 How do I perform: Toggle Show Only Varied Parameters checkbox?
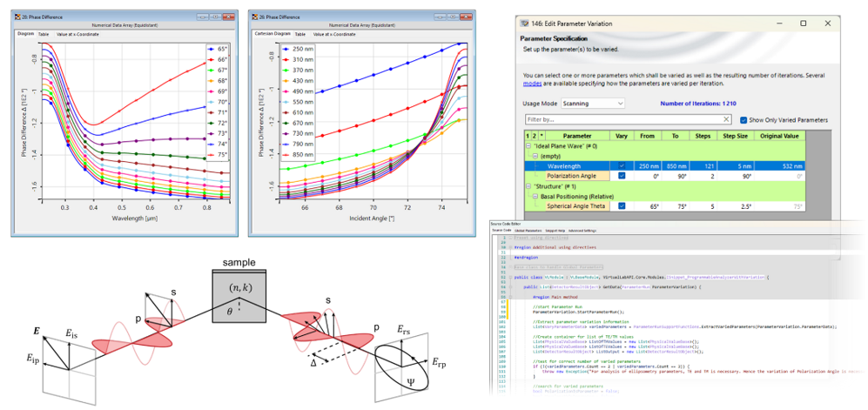tap(744, 120)
